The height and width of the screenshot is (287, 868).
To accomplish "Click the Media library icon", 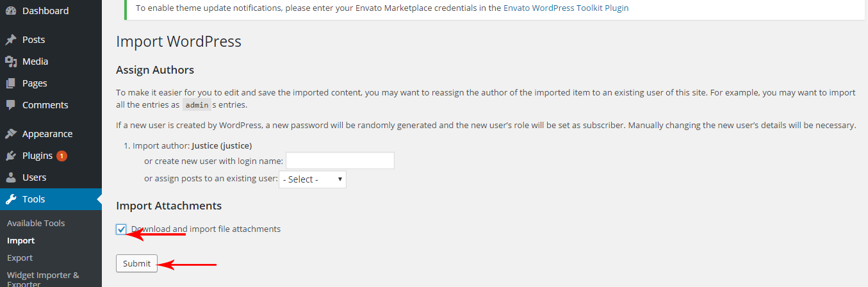I will [11, 61].
